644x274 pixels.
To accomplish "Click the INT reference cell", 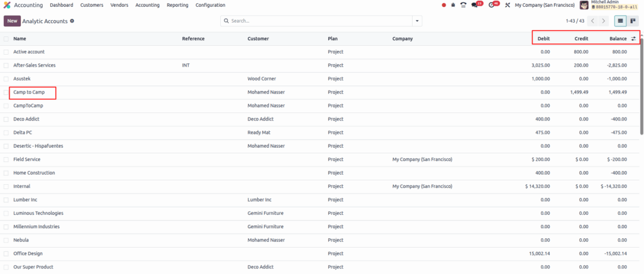I will (x=186, y=65).
